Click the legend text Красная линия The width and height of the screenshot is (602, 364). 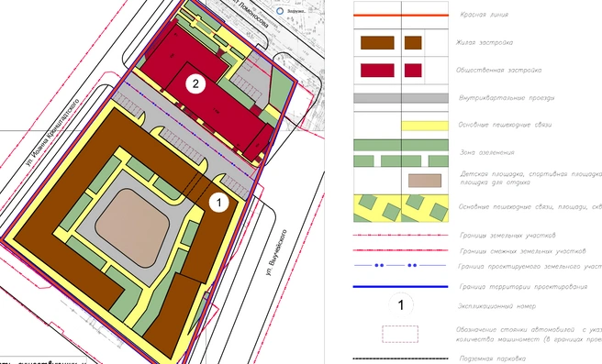pos(484,15)
